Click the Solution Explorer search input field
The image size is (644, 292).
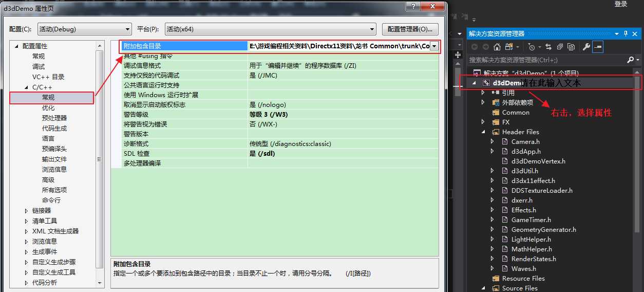pyautogui.click(x=547, y=60)
